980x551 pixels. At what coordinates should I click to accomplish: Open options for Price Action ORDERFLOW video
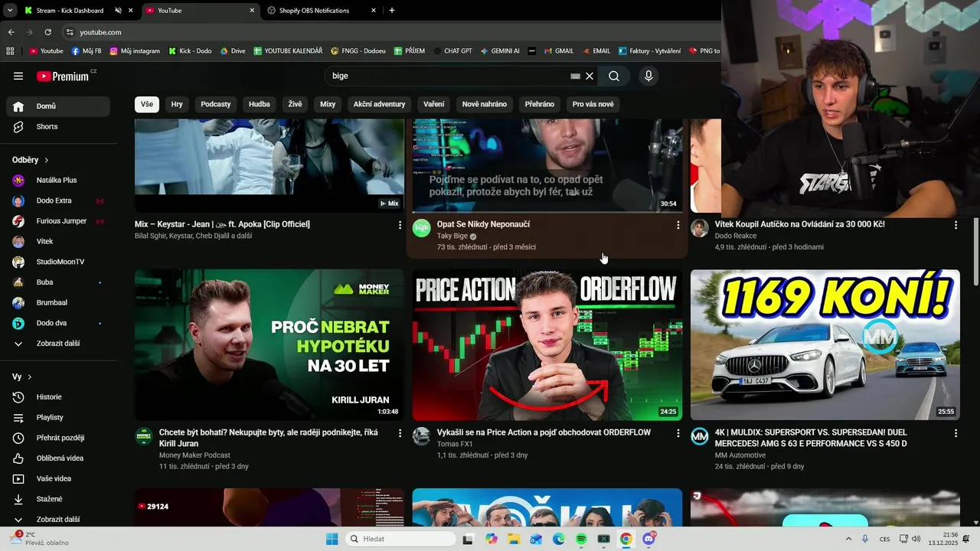(678, 433)
